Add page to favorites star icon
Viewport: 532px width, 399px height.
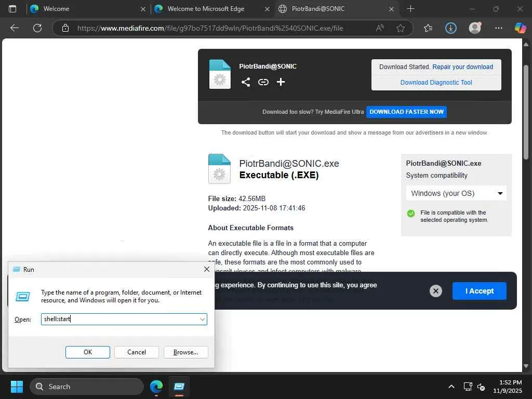pos(401,28)
